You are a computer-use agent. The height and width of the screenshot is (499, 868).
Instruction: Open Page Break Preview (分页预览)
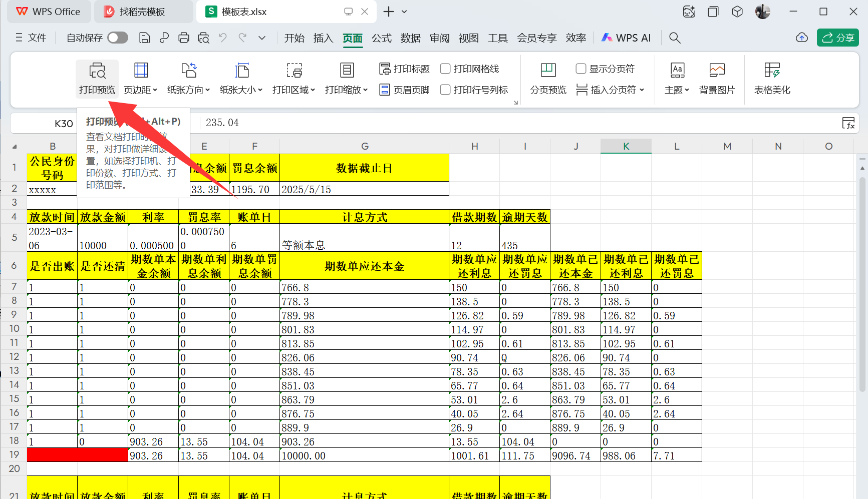(x=548, y=79)
